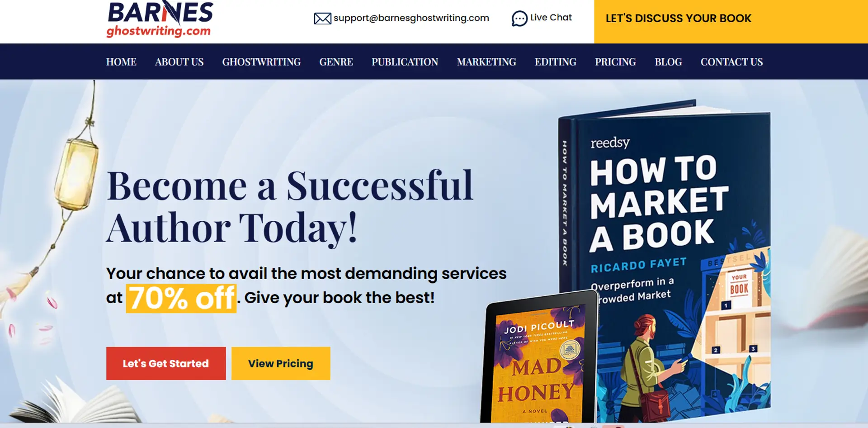Click the Live Chat speech bubble icon
Image resolution: width=868 pixels, height=428 pixels.
pyautogui.click(x=519, y=19)
